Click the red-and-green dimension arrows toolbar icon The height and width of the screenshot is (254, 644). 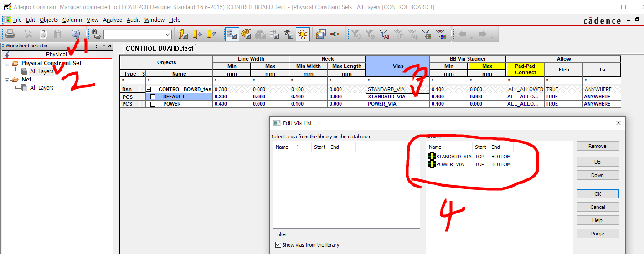[x=335, y=34]
